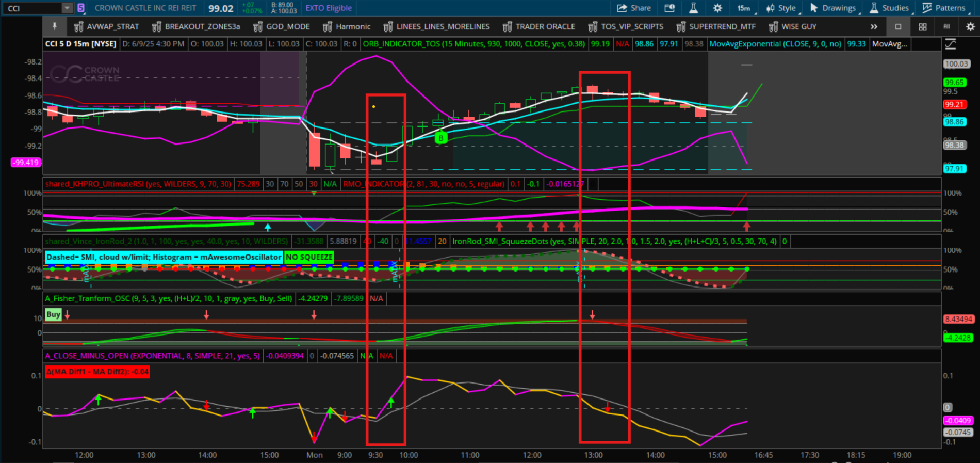Image resolution: width=980 pixels, height=463 pixels.
Task: Click the pin icon on the study sets bar
Action: (55, 26)
